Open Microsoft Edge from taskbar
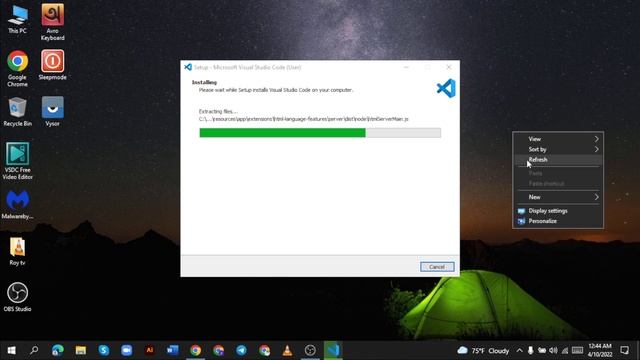 pos(58,350)
